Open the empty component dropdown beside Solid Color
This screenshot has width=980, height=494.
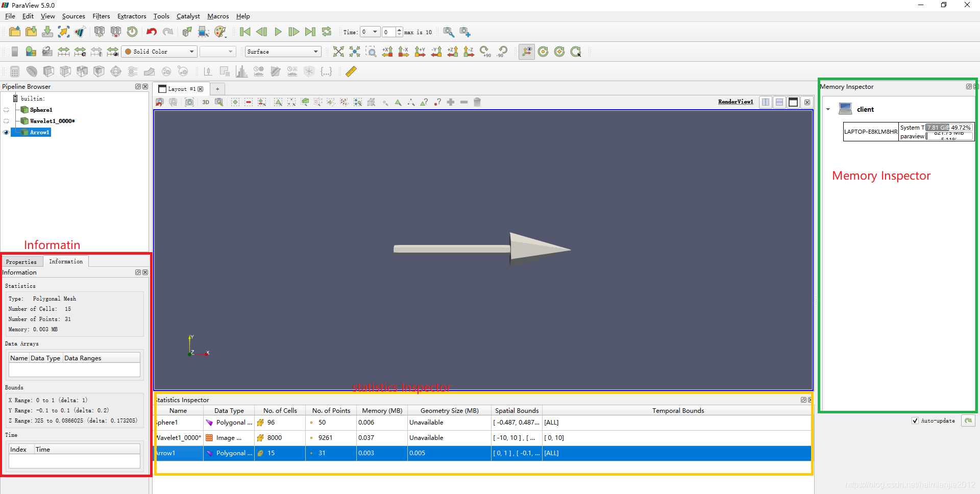click(x=217, y=52)
